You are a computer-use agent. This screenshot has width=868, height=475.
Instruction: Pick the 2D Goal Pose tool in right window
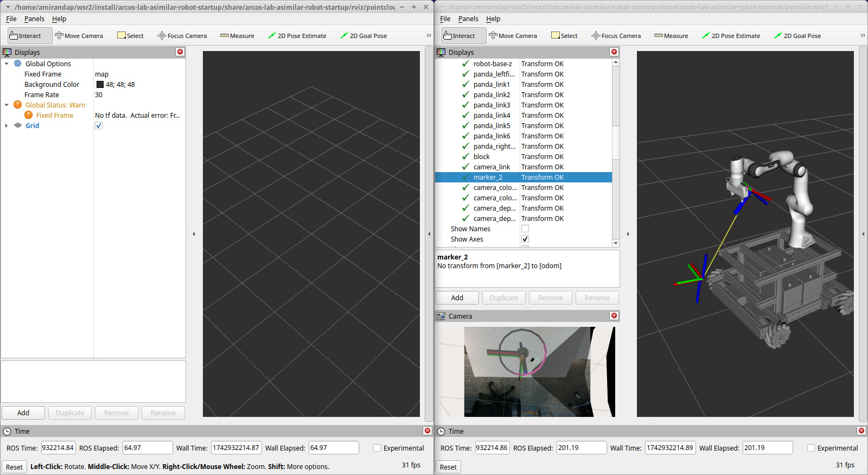click(x=797, y=36)
